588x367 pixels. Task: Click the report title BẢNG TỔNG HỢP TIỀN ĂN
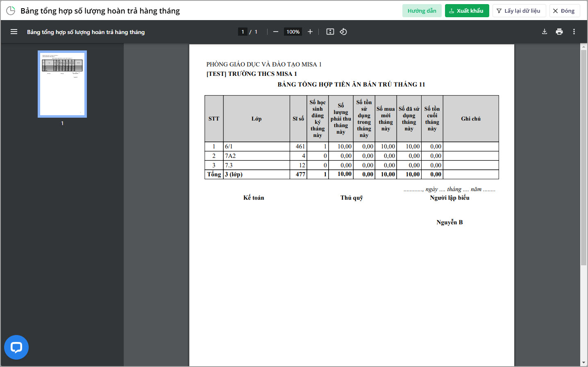tap(352, 84)
